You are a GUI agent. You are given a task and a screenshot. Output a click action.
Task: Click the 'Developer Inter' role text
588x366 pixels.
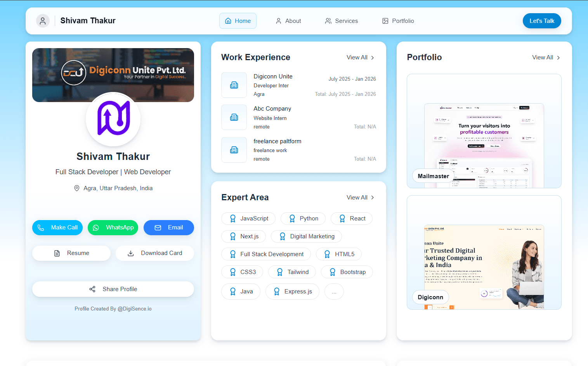pos(271,86)
